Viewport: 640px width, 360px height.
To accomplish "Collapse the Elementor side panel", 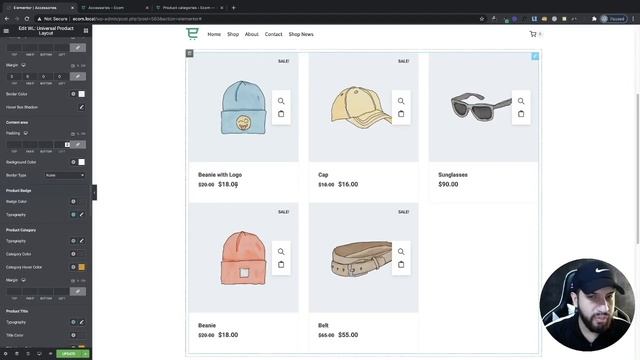I will click(94, 192).
